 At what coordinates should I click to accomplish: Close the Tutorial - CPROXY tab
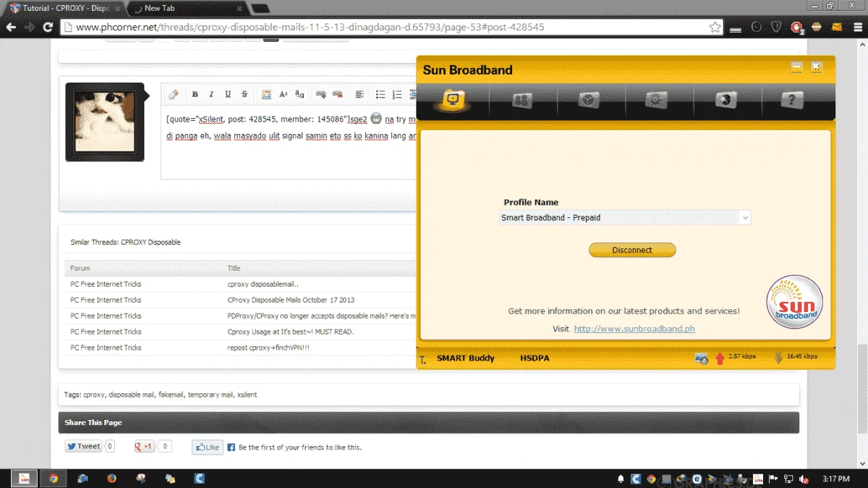117,9
